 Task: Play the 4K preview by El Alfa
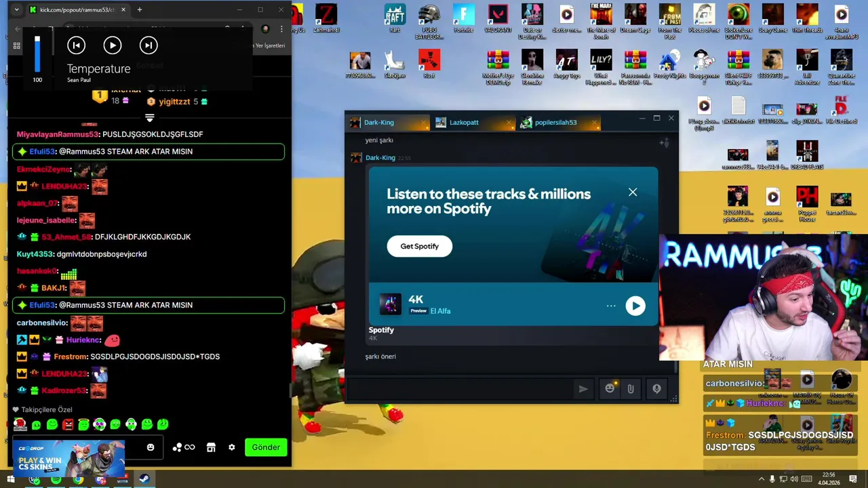(x=635, y=306)
